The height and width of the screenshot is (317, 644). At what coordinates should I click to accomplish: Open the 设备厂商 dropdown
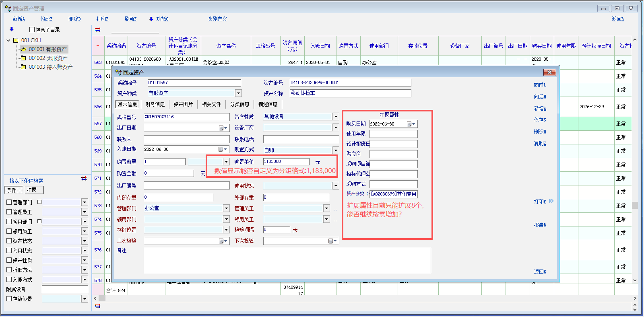[336, 128]
